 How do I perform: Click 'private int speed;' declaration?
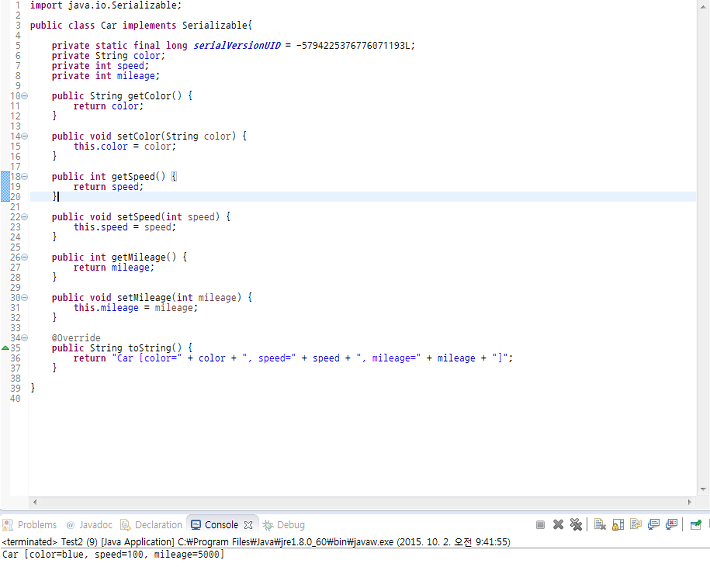click(100, 66)
